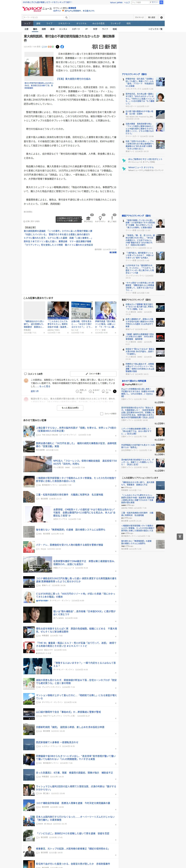Image resolution: width=186 pixels, height=868 pixels.
Task: Open the 国際 category tab
Action: tap(44, 29)
